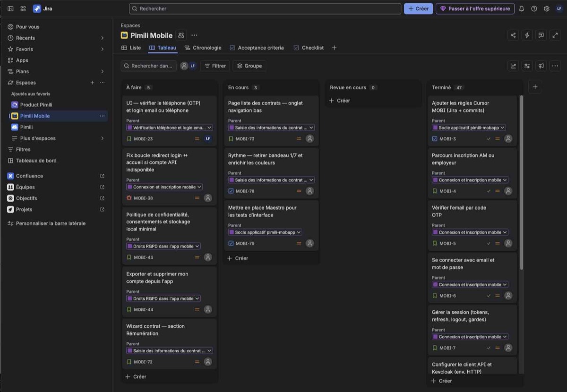This screenshot has width=567, height=392.
Task: Click the task checkbox icon on MOBI-79
Action: pyautogui.click(x=231, y=244)
